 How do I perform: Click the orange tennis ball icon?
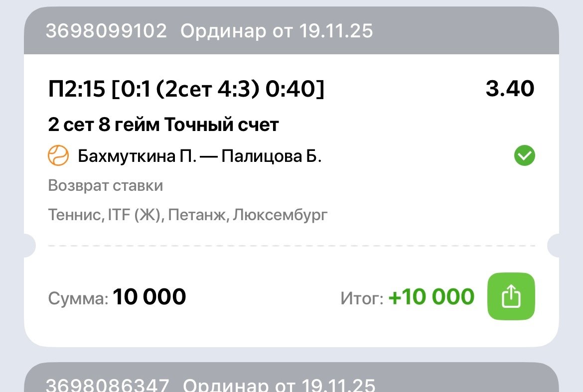click(x=58, y=156)
